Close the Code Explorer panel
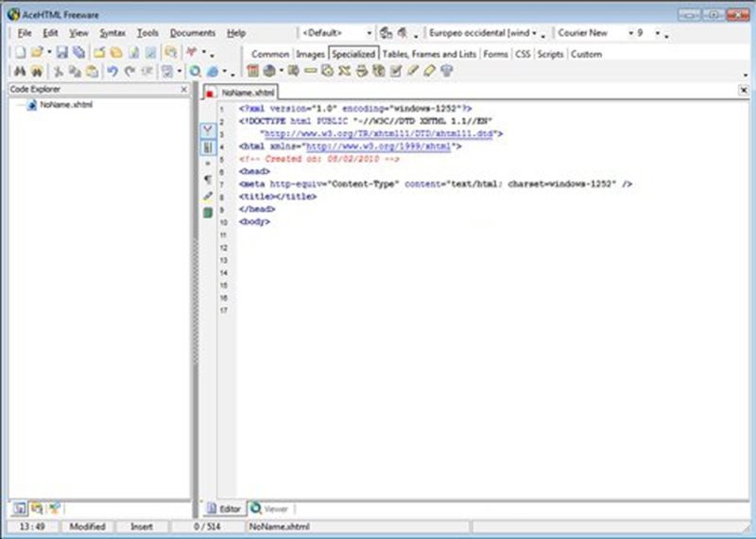This screenshot has height=539, width=756. (183, 89)
